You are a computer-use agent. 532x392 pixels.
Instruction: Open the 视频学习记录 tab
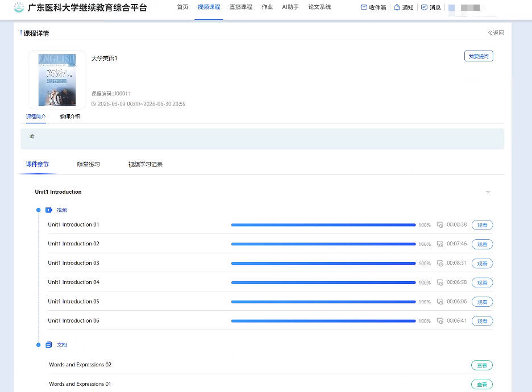(x=145, y=164)
